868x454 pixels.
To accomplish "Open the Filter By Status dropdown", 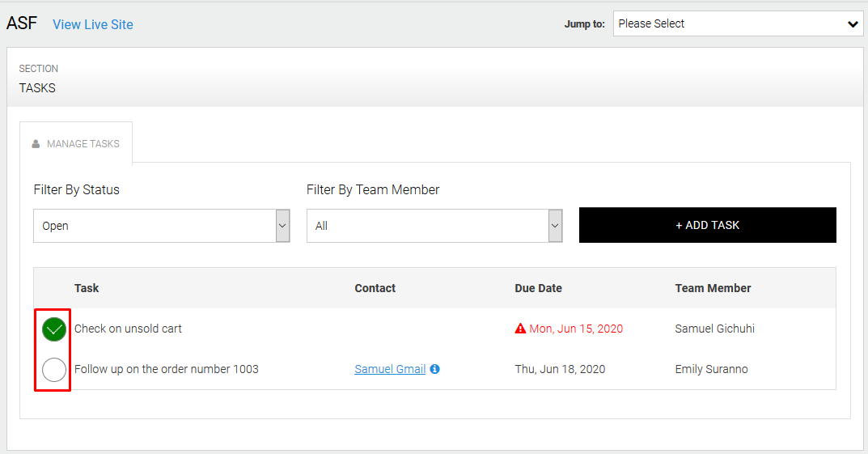I will point(161,226).
